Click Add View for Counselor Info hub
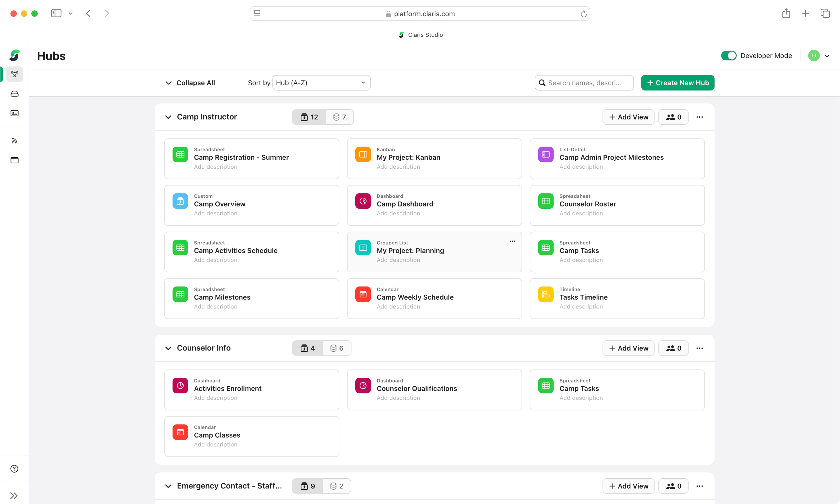This screenshot has height=504, width=840. tap(628, 348)
